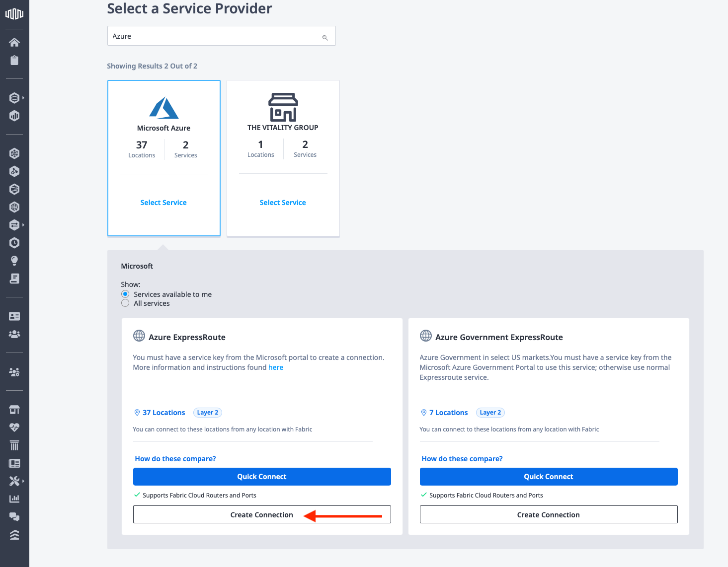Open the clock hexagon sidebar icon
Image resolution: width=728 pixels, height=567 pixels.
click(x=14, y=243)
